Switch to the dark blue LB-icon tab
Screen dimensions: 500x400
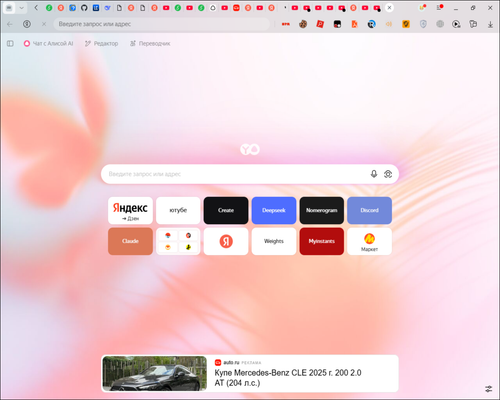96,8
